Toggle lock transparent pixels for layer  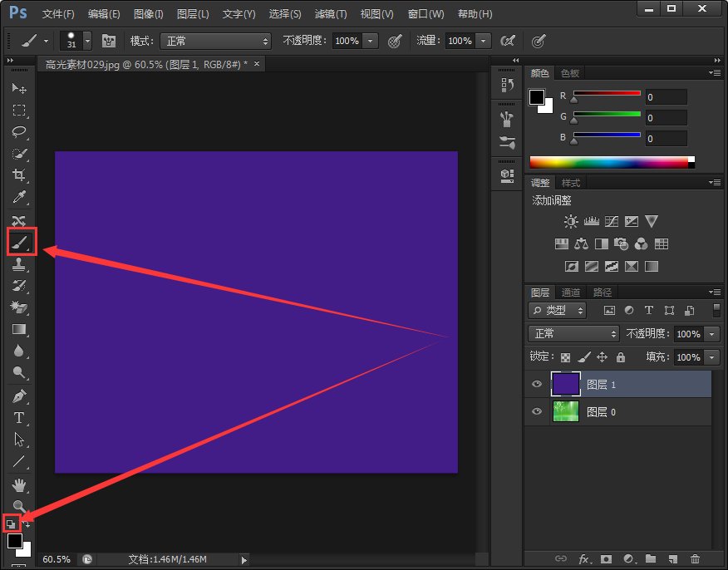pyautogui.click(x=565, y=357)
